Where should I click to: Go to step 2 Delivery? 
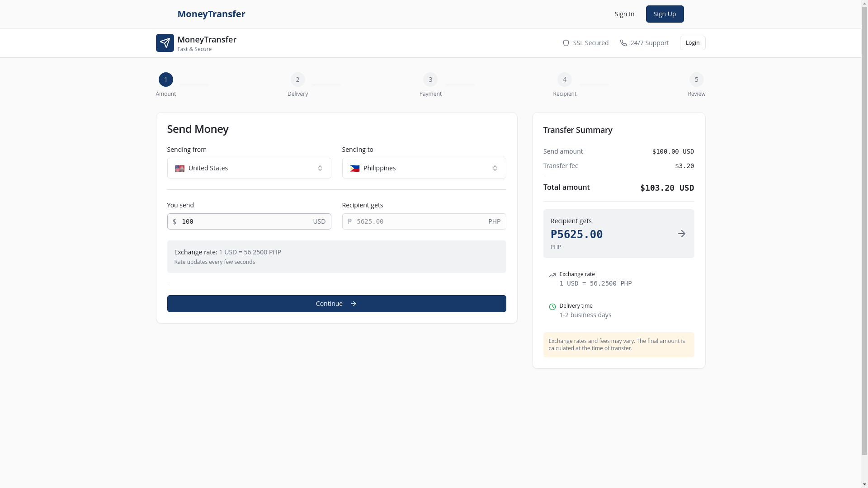(x=297, y=80)
